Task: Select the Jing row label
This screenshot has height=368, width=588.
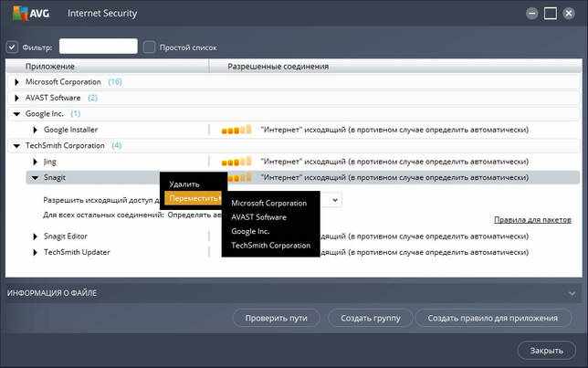Action: pyautogui.click(x=50, y=162)
